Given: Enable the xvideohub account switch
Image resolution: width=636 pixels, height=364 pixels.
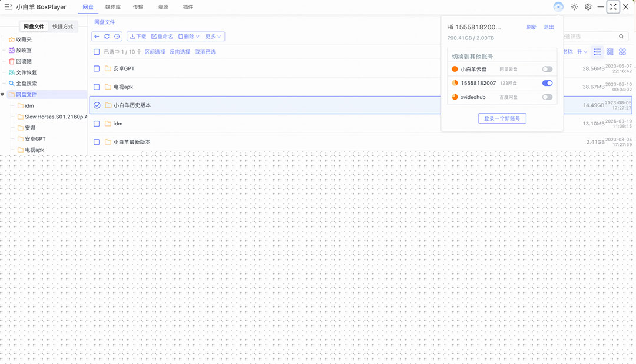Looking at the screenshot, I should pos(547,97).
